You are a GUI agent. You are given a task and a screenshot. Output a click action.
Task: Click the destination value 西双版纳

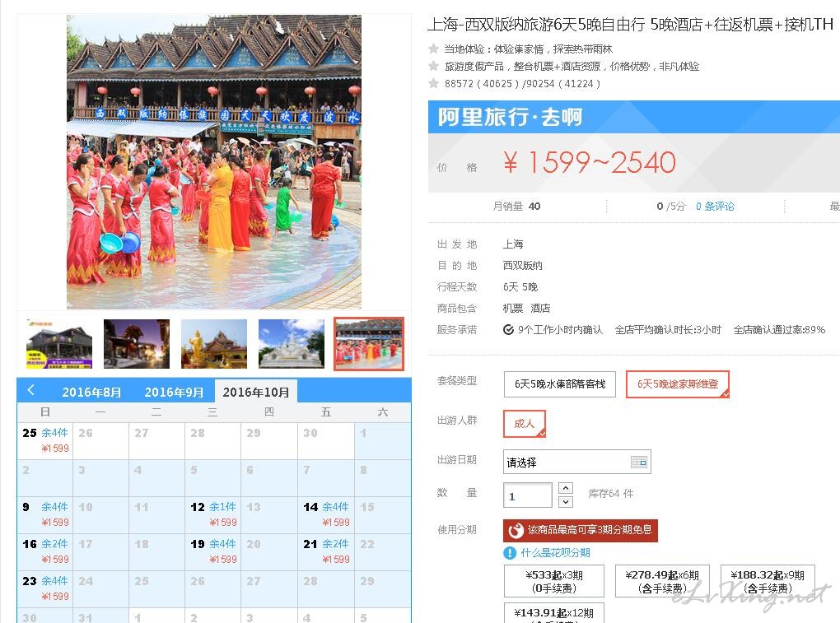[522, 266]
